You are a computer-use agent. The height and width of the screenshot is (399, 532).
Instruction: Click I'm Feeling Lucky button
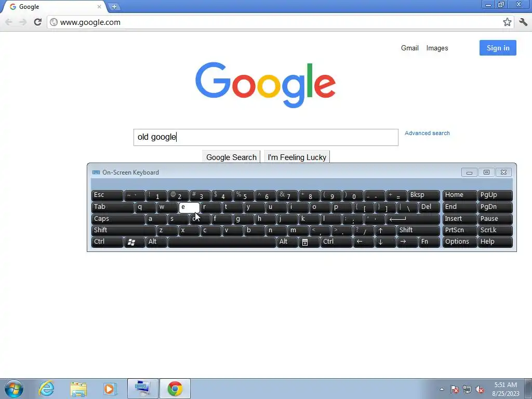point(297,157)
